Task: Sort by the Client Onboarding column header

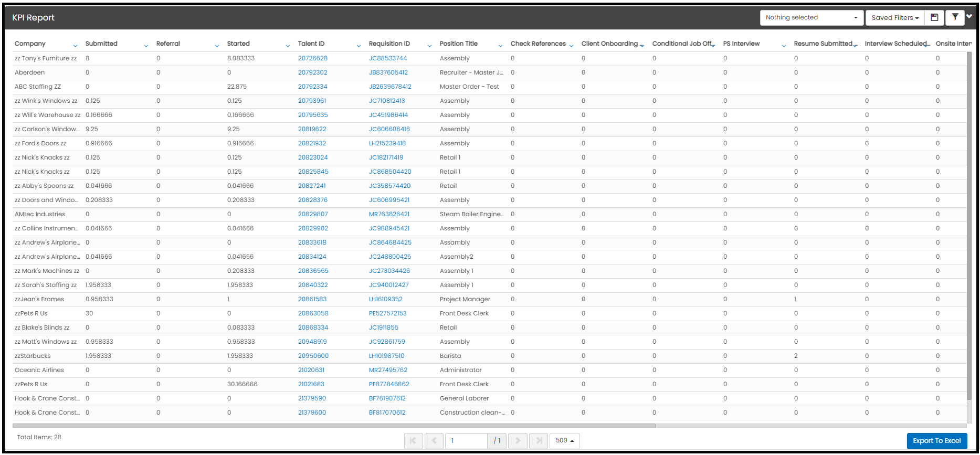Action: click(x=609, y=44)
